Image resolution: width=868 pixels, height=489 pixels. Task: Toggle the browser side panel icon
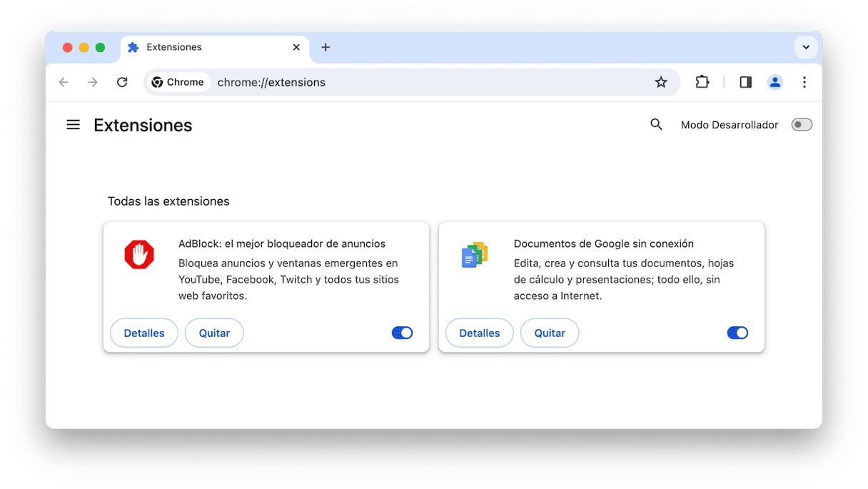745,82
